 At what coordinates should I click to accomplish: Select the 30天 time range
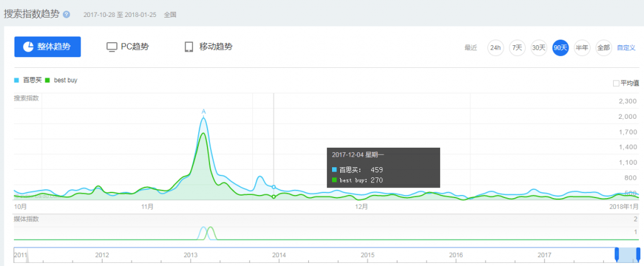pyautogui.click(x=538, y=48)
